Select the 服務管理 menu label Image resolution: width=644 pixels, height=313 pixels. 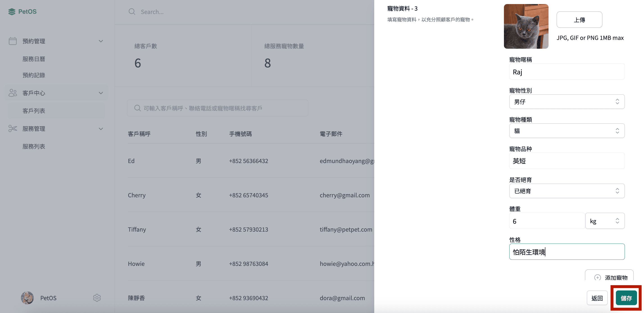(x=34, y=129)
